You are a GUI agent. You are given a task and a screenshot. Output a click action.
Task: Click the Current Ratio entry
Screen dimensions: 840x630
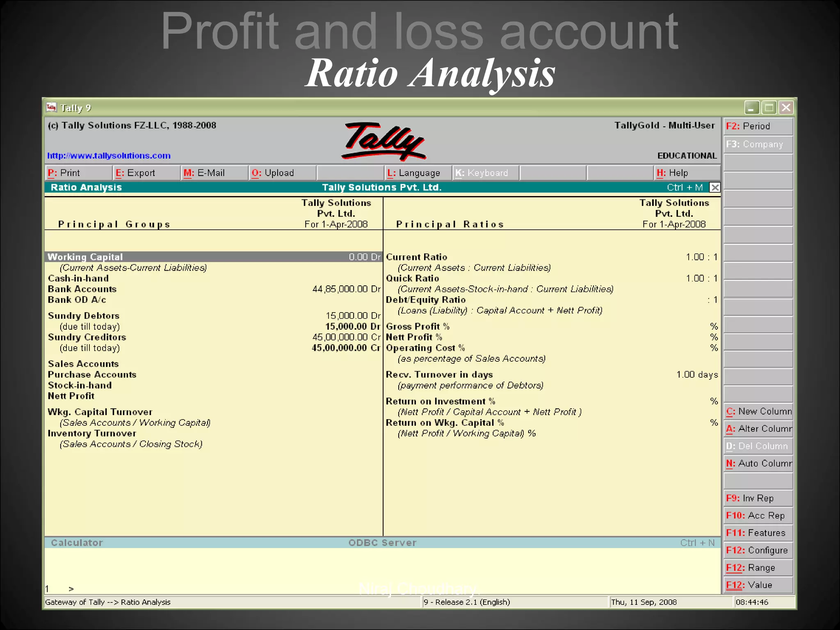[552, 257]
